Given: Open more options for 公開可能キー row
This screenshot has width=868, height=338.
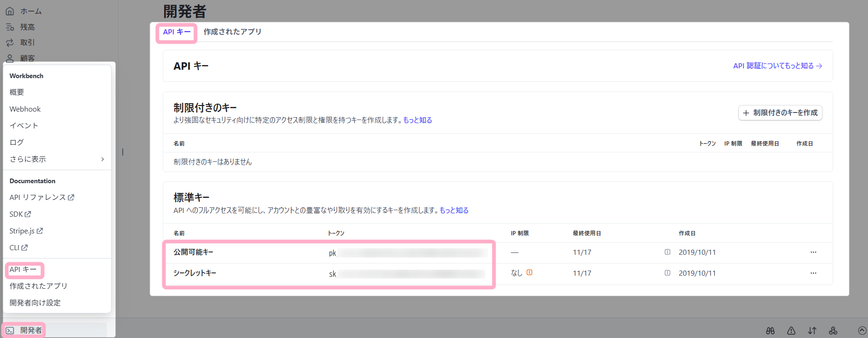Looking at the screenshot, I should point(813,252).
